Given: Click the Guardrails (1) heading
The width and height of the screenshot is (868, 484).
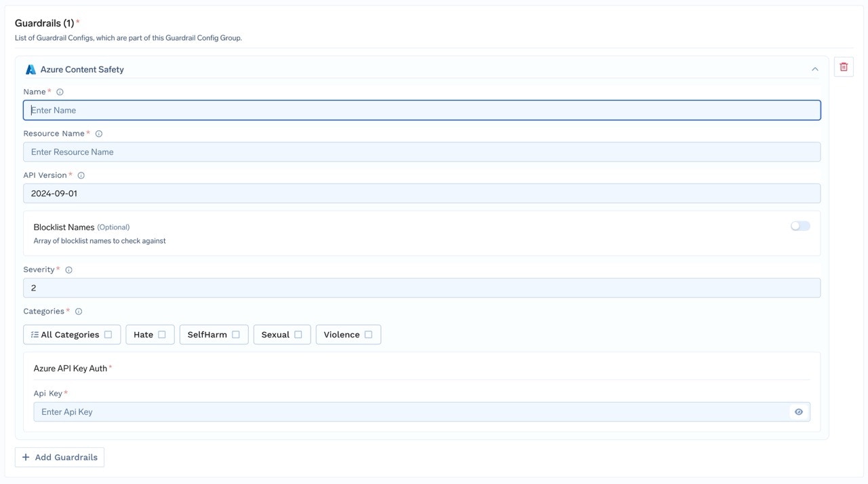Looking at the screenshot, I should coord(44,23).
